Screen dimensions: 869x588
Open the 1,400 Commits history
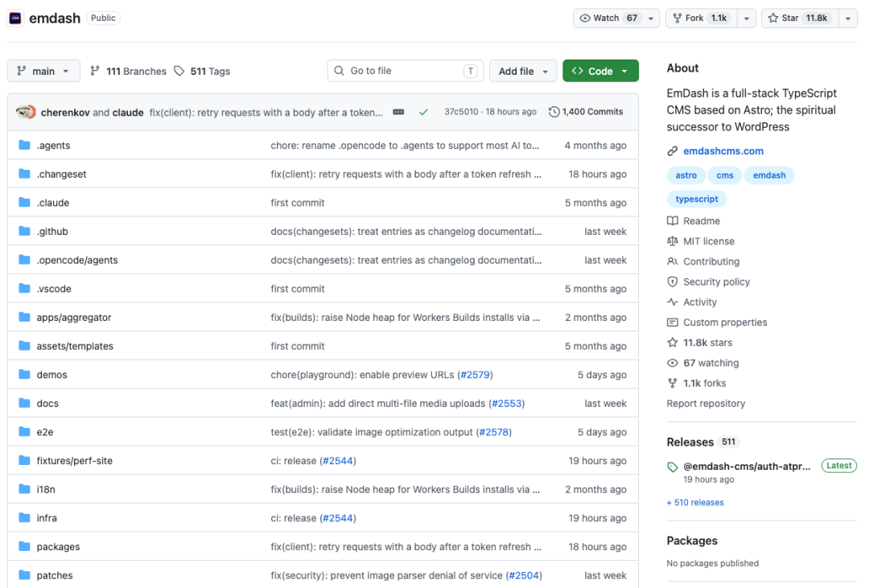tap(586, 112)
